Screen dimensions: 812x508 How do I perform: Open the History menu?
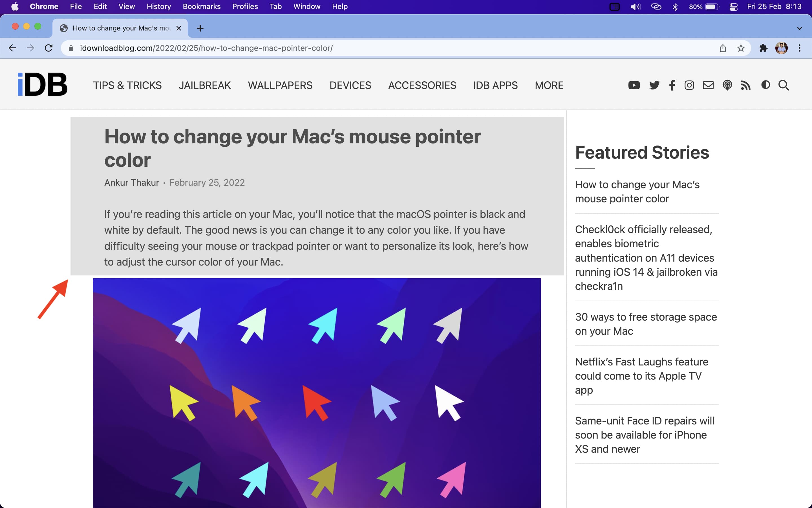(x=159, y=6)
